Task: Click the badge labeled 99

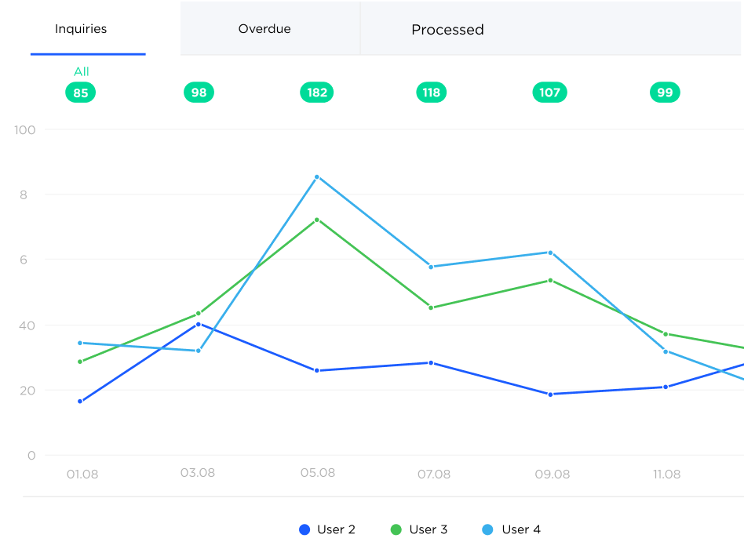Action: (665, 92)
